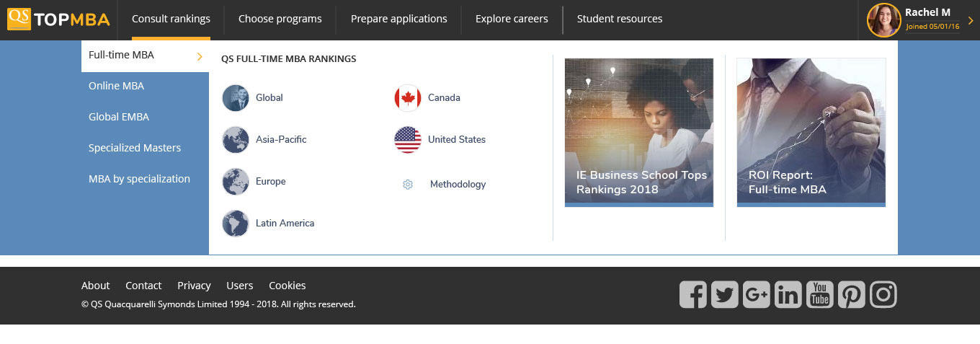This screenshot has height=344, width=980.
Task: Click the QS Quacquarelli Symonds copyright text
Action: pos(218,304)
